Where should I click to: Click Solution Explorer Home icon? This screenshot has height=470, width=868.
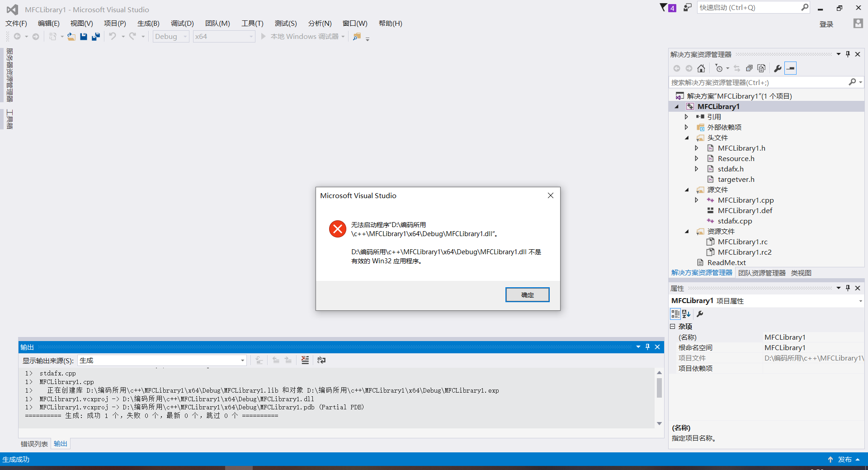coord(701,68)
